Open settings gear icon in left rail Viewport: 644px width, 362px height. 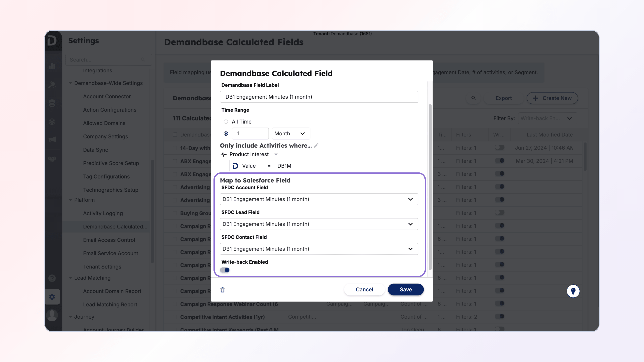tap(52, 297)
